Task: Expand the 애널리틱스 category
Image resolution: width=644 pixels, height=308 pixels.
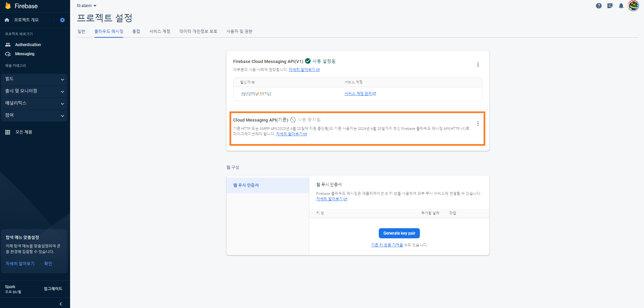Action: tap(34, 103)
